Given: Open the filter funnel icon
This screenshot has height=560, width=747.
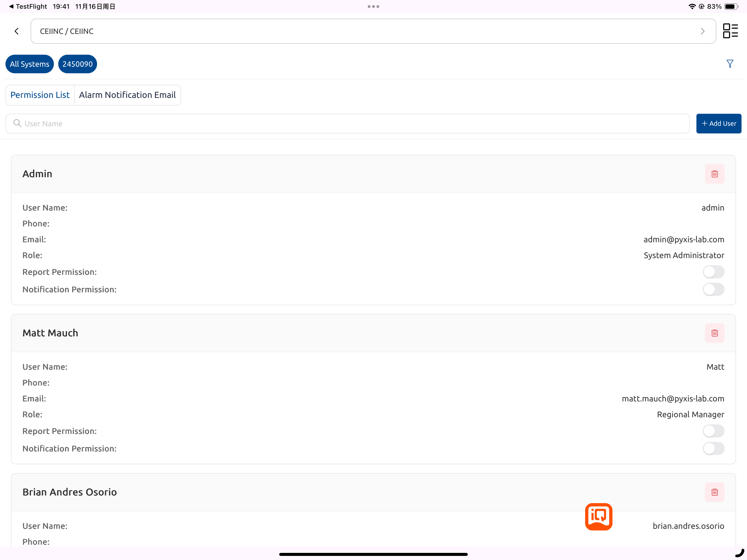Looking at the screenshot, I should pos(730,63).
